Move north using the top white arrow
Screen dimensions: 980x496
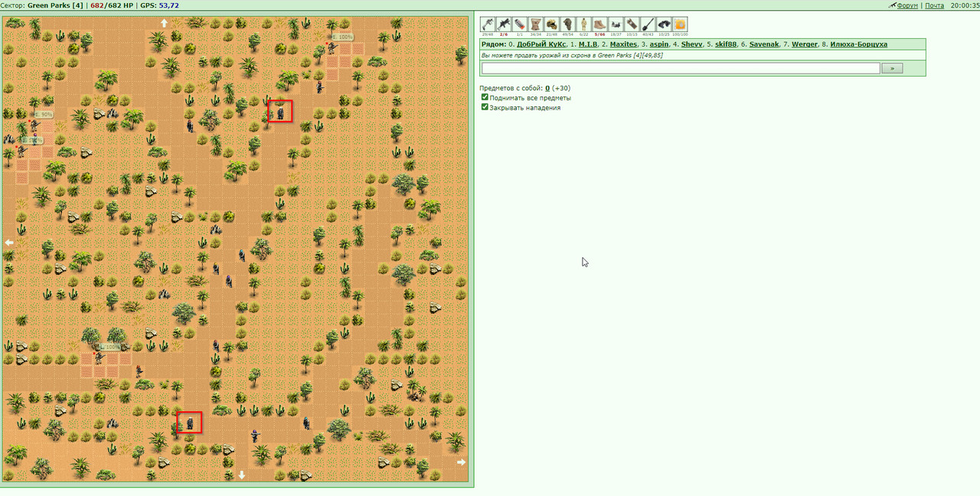(x=164, y=23)
